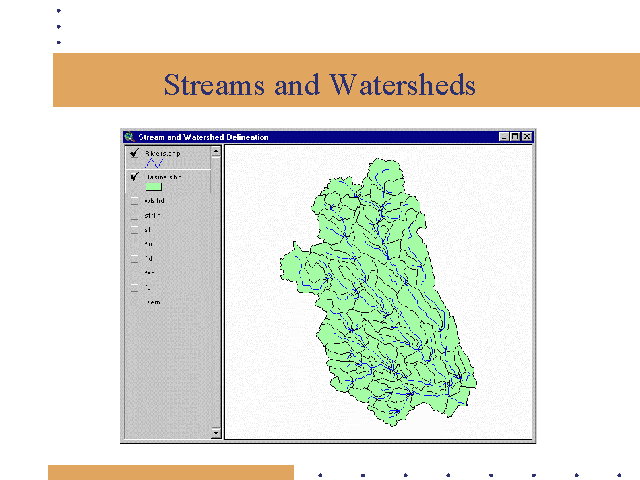Image resolution: width=640 pixels, height=480 pixels.
Task: Click the legend's vertical scrollbar track
Action: click(x=215, y=300)
